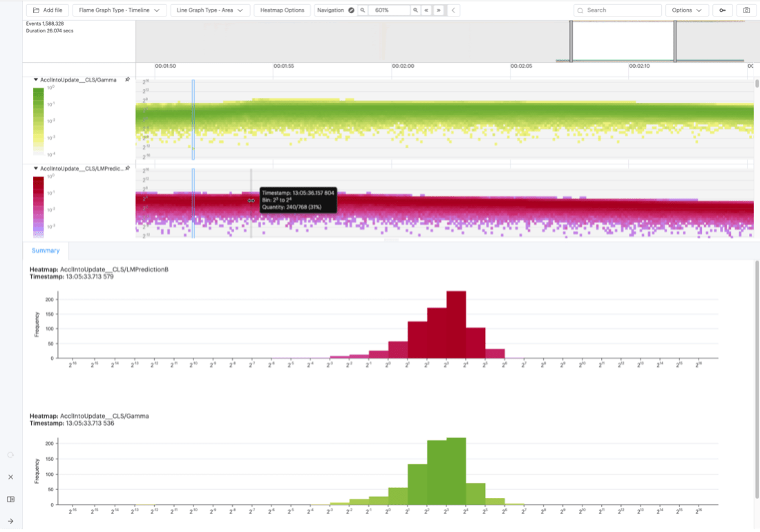Pin the AcclIntoUpdate__CLS/Gamma heatmap track

127,79
